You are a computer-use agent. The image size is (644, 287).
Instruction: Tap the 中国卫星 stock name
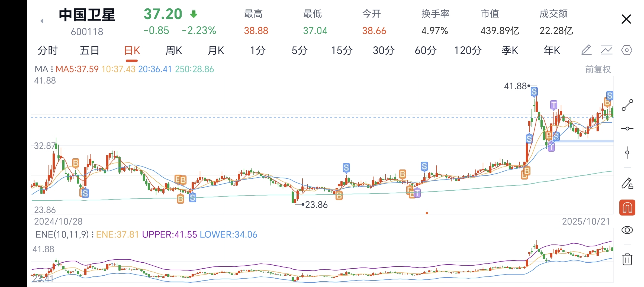(x=87, y=15)
